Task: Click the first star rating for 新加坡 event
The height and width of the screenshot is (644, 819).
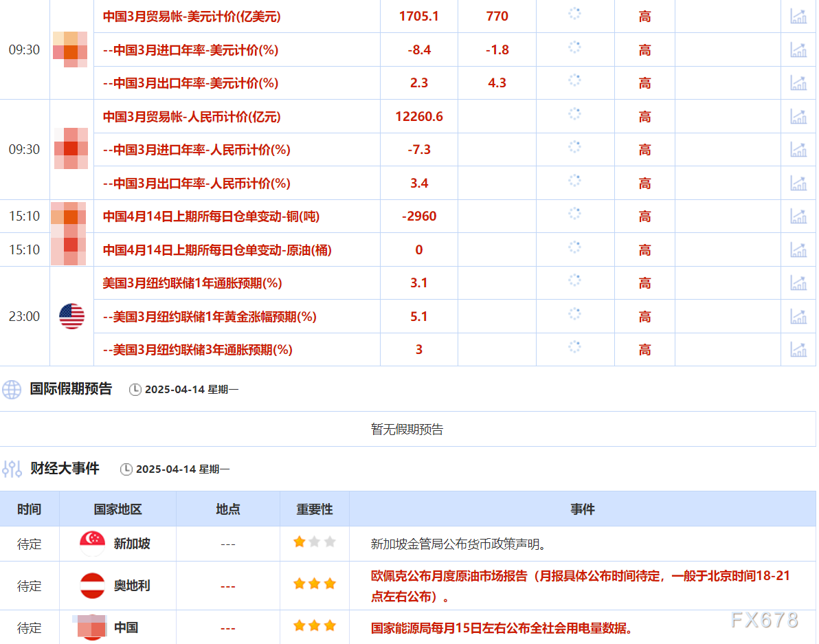Action: click(x=298, y=542)
